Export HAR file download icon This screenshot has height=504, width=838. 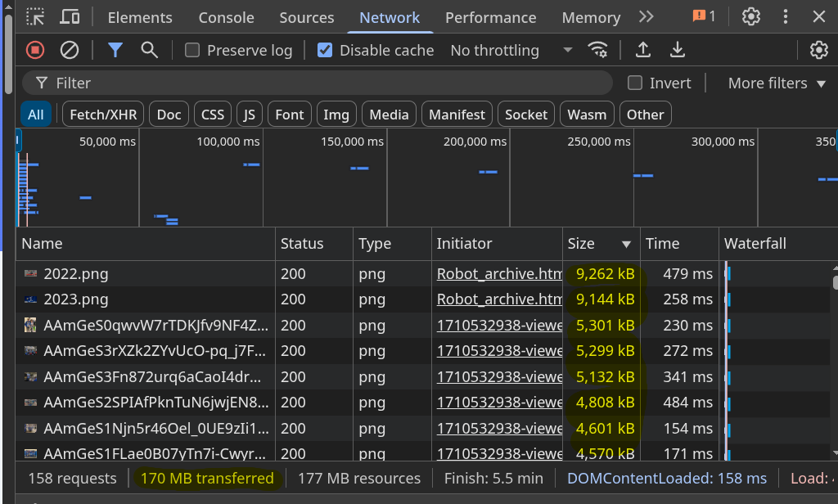677,50
